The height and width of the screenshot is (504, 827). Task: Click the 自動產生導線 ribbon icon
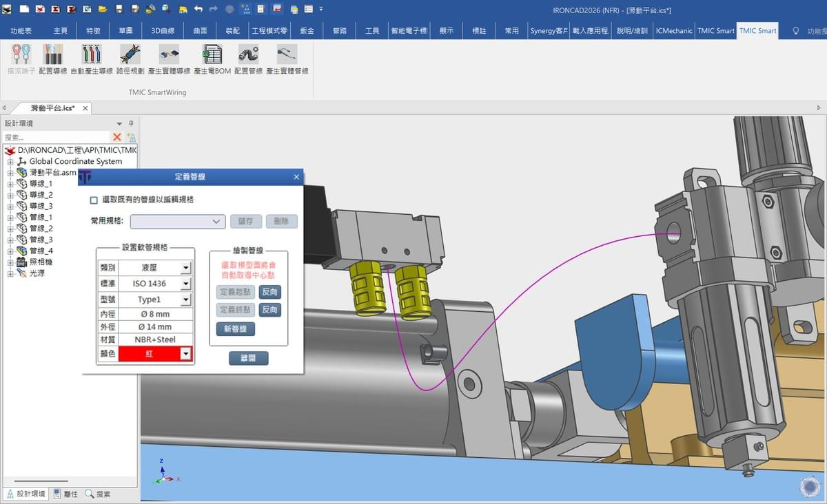click(x=92, y=54)
